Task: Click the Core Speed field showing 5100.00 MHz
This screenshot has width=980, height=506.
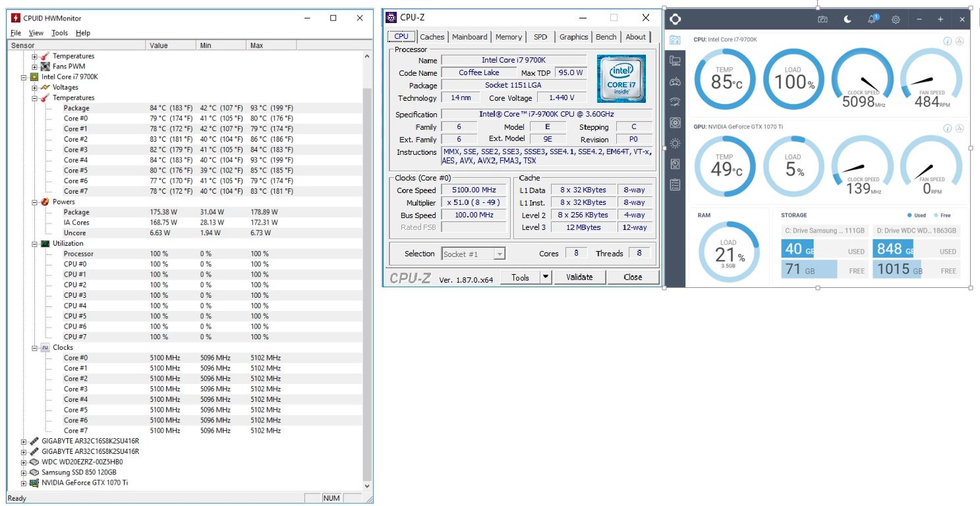Action: [474, 190]
